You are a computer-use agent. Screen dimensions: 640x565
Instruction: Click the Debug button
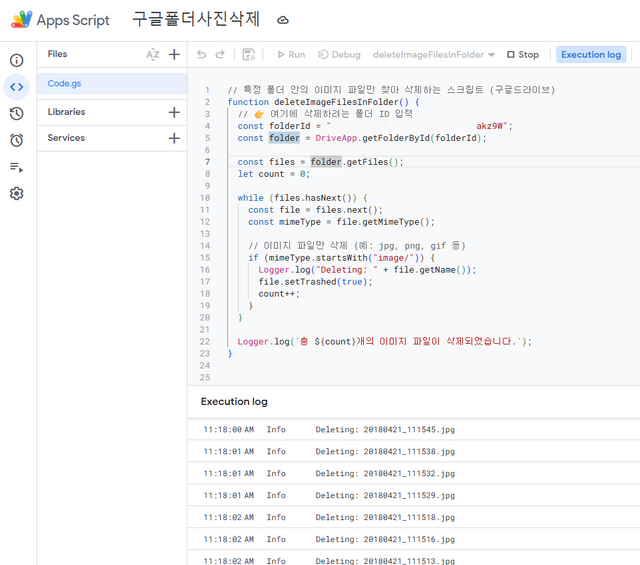point(339,54)
